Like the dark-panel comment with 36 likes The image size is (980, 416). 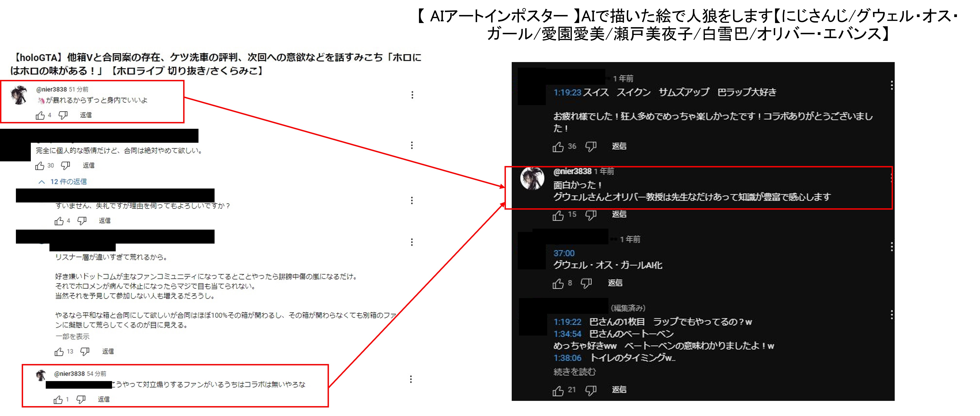coord(558,147)
